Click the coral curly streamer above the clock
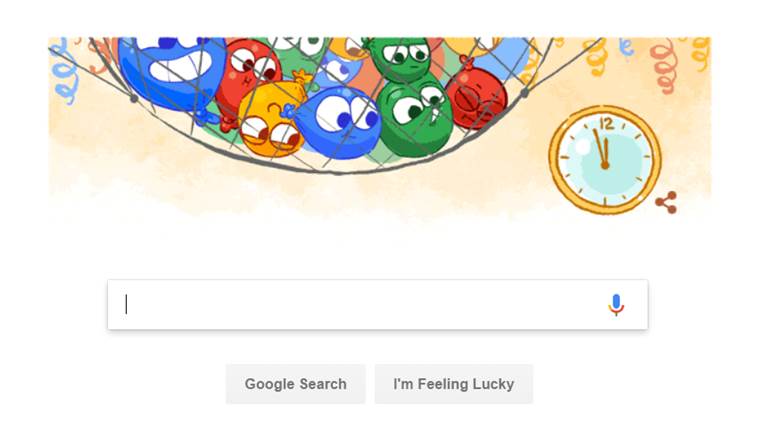This screenshot has height=422, width=759. pos(664,65)
